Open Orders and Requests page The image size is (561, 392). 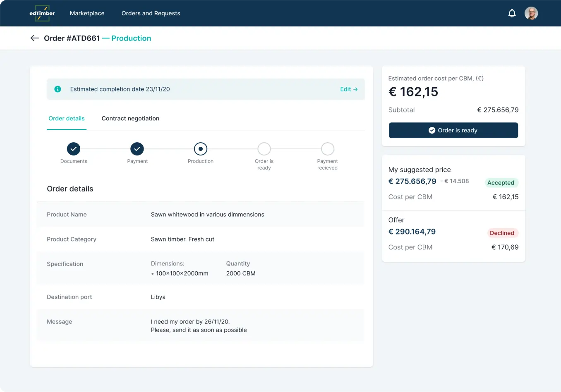tap(151, 13)
